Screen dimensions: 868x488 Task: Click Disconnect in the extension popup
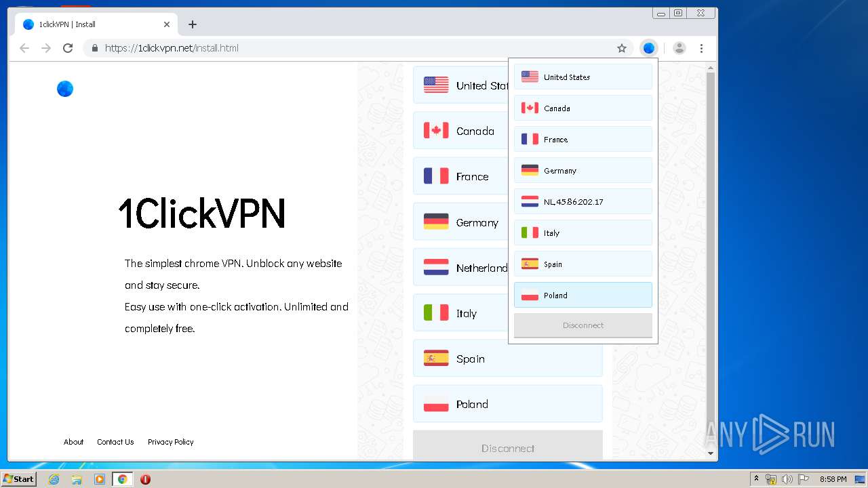pos(583,325)
